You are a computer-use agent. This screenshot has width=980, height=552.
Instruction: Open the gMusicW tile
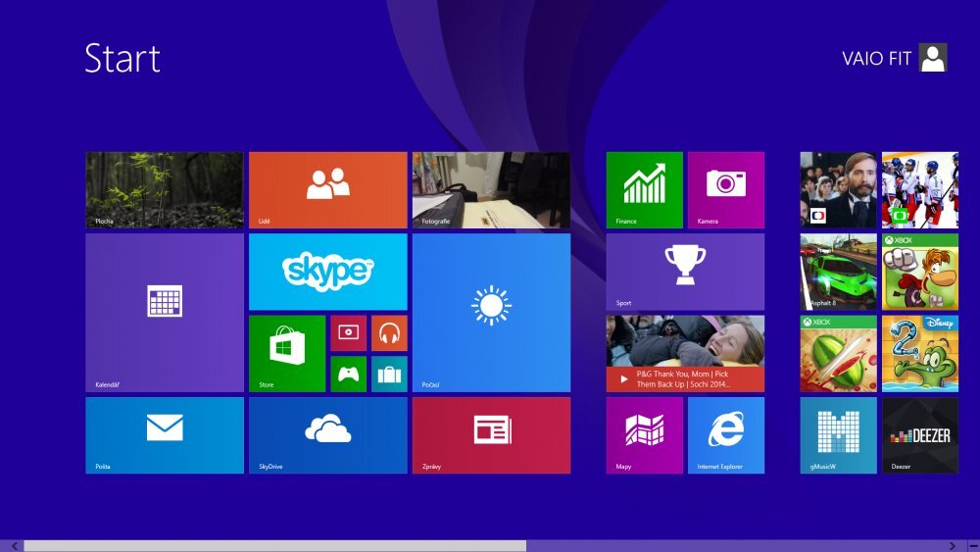click(x=839, y=435)
